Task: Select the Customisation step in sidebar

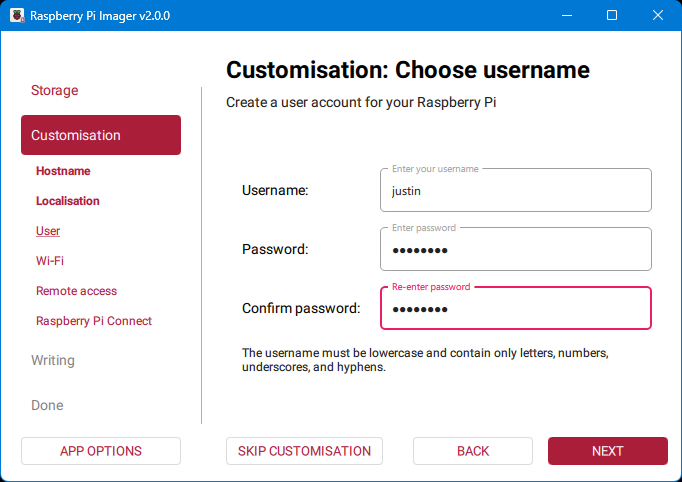Action: click(x=101, y=135)
